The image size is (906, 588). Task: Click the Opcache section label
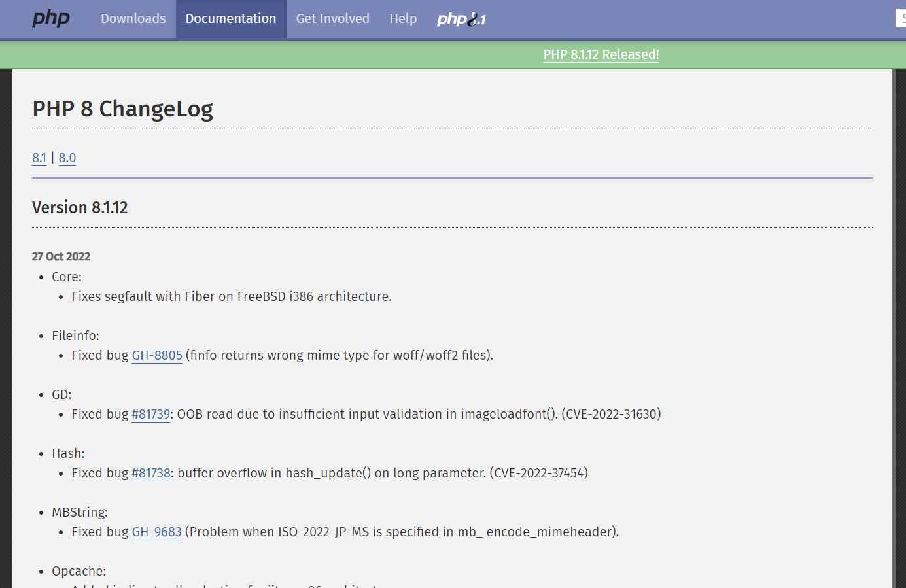pyautogui.click(x=78, y=571)
